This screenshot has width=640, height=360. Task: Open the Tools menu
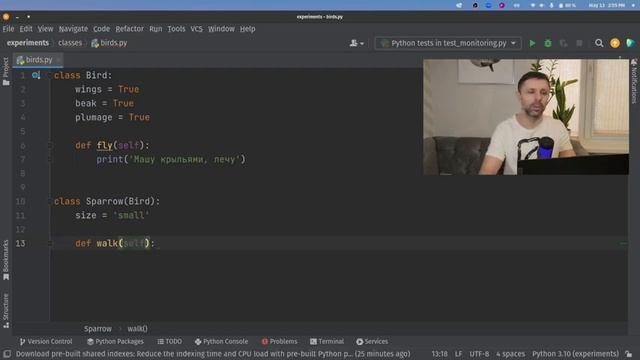pos(176,29)
